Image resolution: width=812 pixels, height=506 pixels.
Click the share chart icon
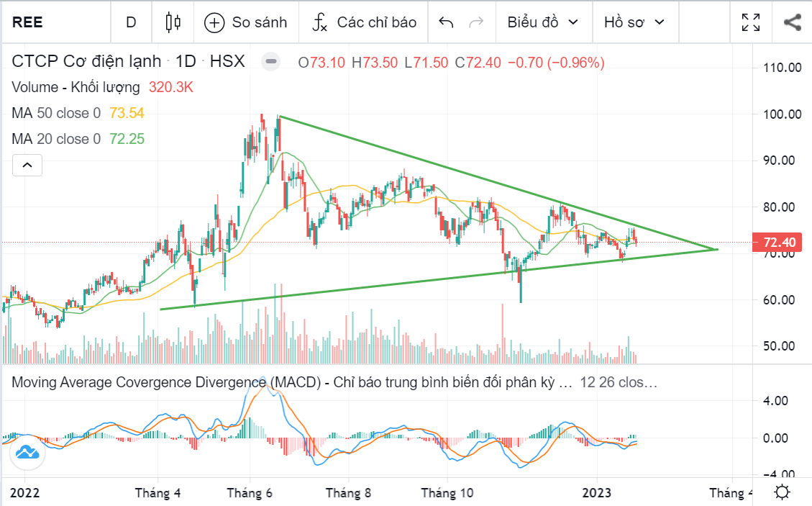[792, 22]
